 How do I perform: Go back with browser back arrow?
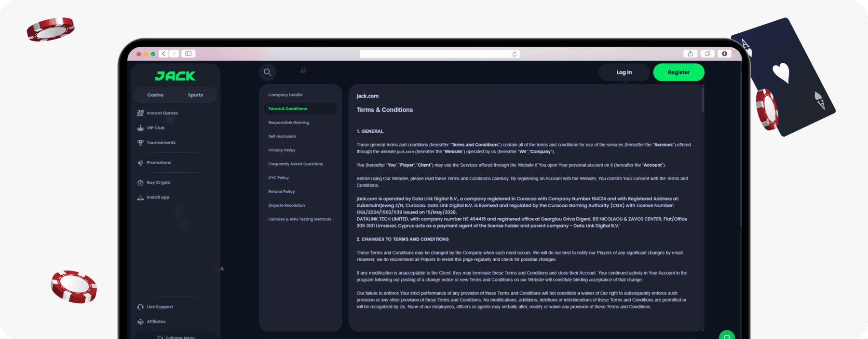click(164, 54)
